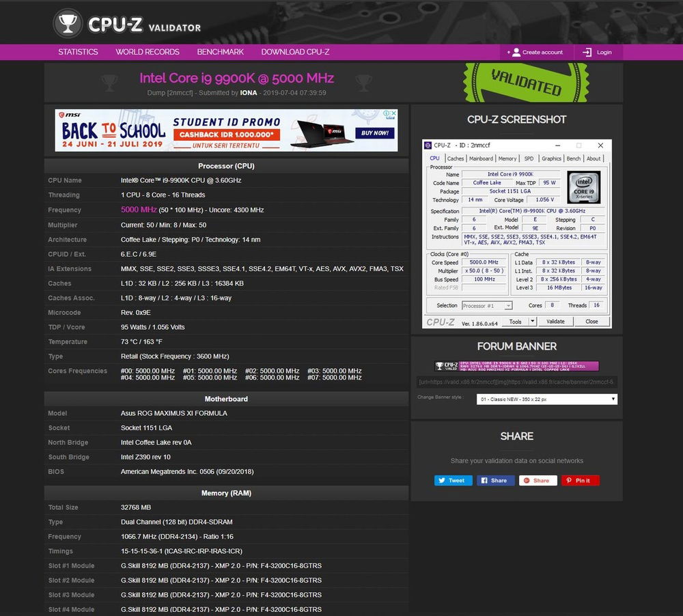Screen dimensions: 683x616
Task: Open the IONA submitter profile link
Action: 249,93
